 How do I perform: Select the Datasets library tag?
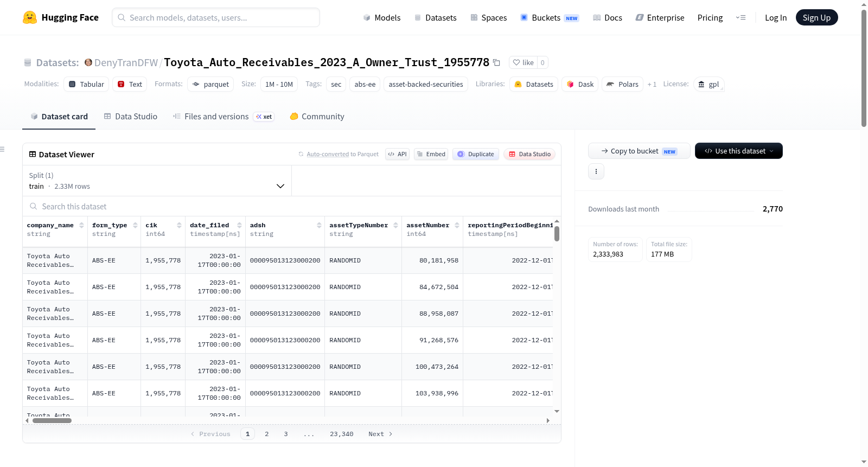tap(534, 84)
